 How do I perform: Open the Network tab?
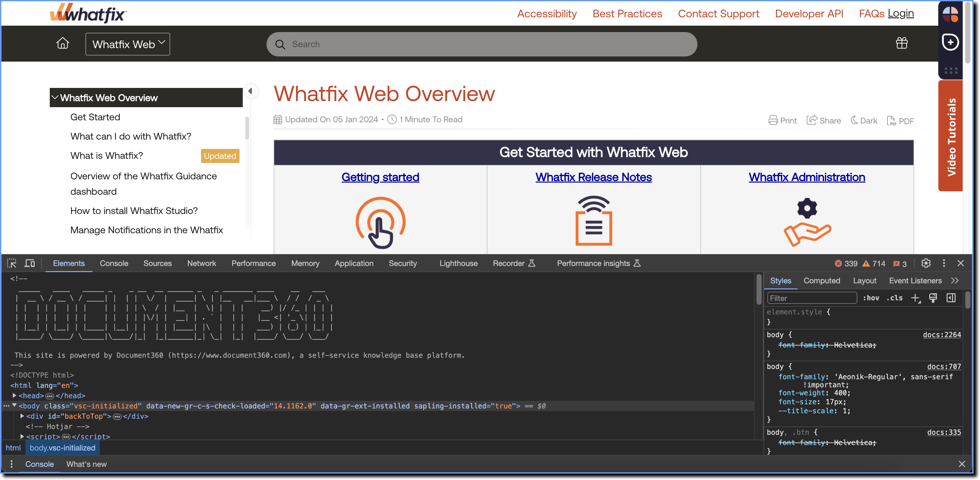click(x=201, y=263)
